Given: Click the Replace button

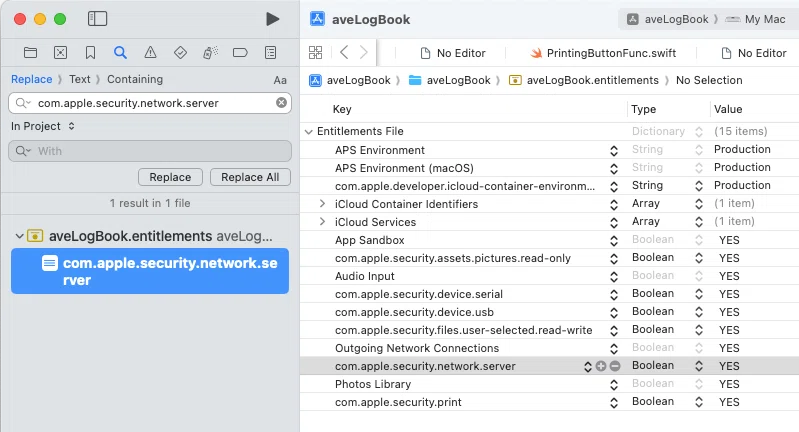Looking at the screenshot, I should (x=170, y=177).
